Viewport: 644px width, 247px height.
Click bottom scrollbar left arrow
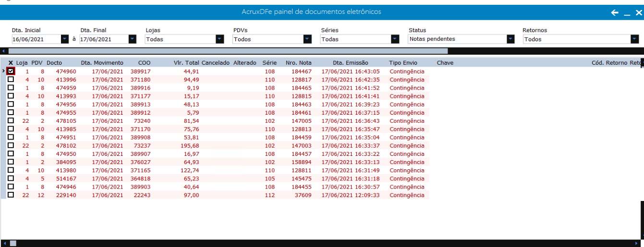click(x=5, y=243)
